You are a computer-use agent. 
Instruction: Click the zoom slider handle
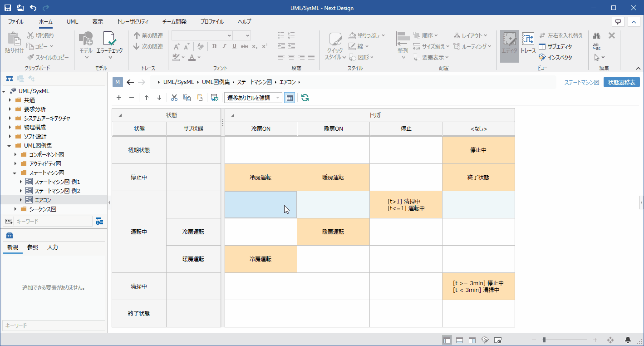tap(544, 340)
